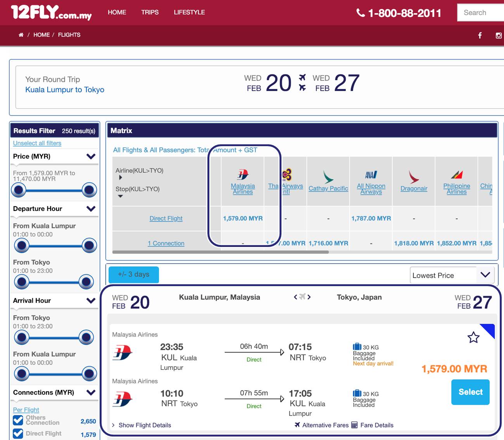The image size is (504, 440).
Task: Click the 1 Connection matrix row link
Action: pyautogui.click(x=166, y=243)
